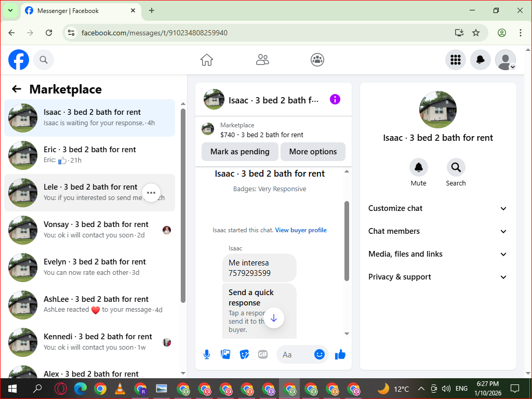Click the Send a quick response card
The image size is (532, 399).
coord(259,311)
